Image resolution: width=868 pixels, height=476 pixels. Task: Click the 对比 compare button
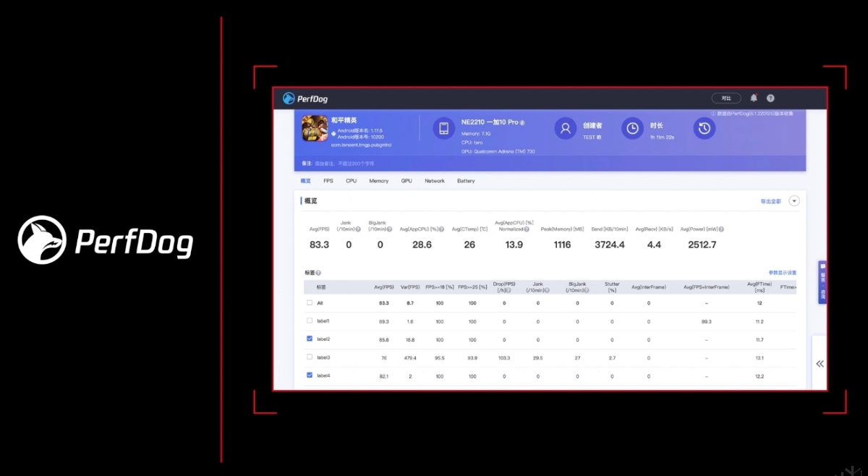pos(727,98)
